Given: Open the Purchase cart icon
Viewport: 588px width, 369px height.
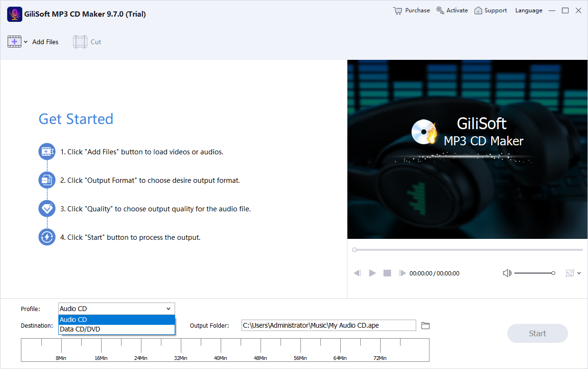Looking at the screenshot, I should coord(398,10).
